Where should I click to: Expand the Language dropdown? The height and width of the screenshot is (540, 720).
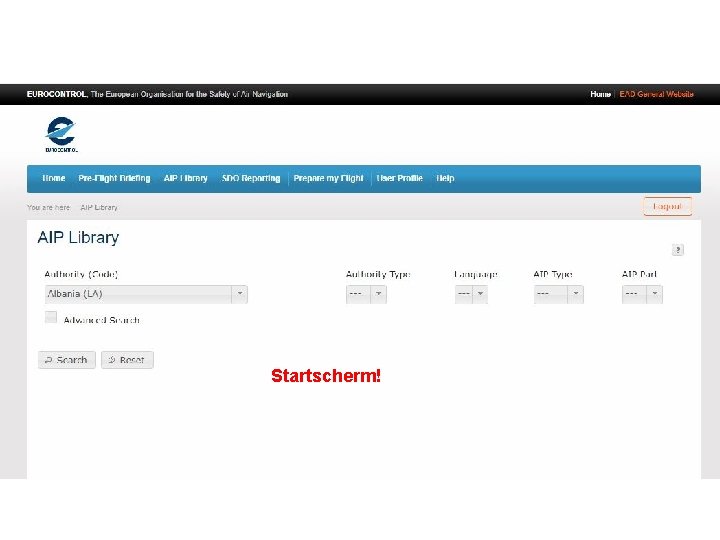(471, 294)
